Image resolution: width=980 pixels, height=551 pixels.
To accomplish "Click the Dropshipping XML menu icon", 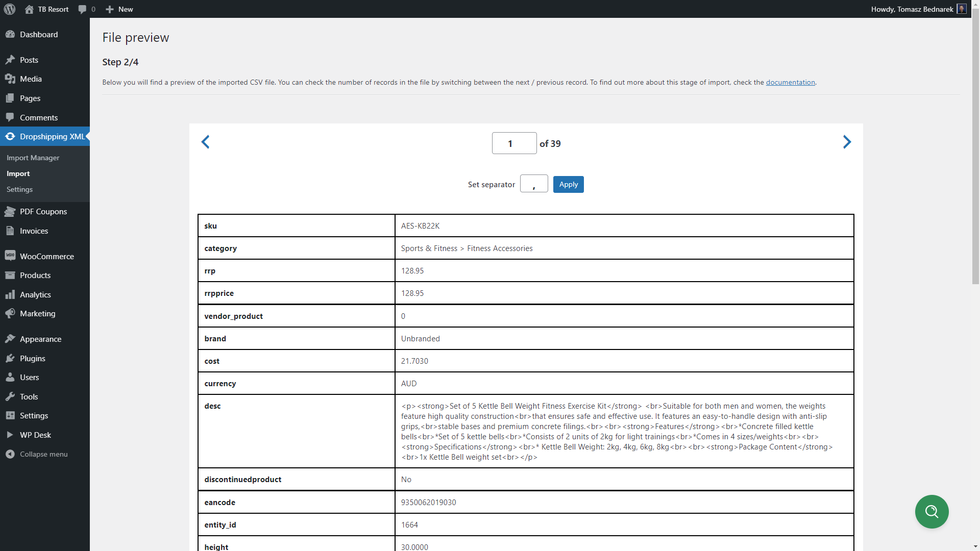I will click(x=9, y=137).
